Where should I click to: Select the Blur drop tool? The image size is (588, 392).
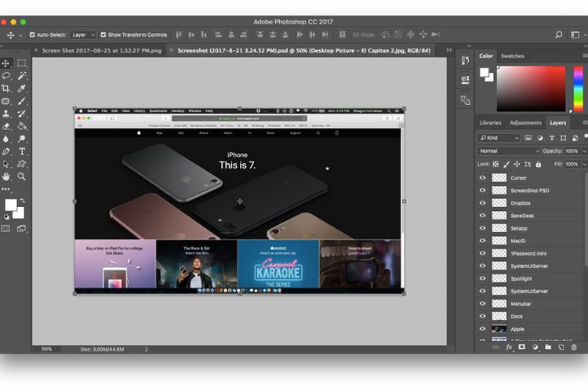click(6, 139)
